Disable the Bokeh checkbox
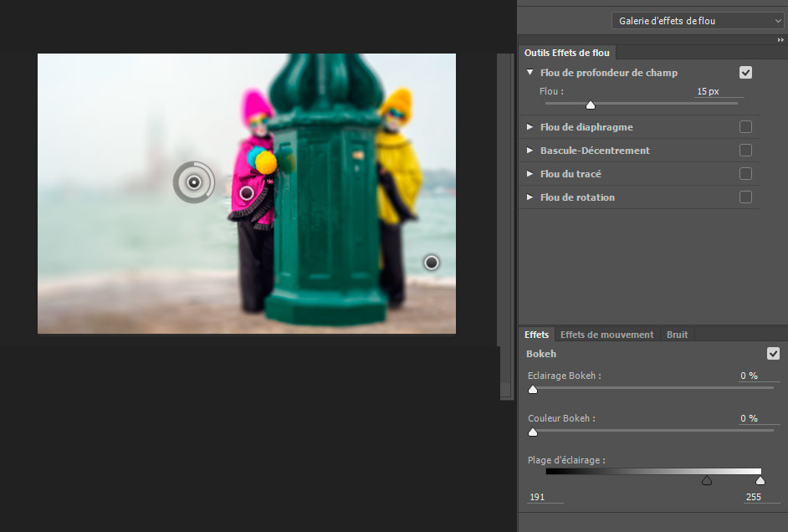The width and height of the screenshot is (788, 532). tap(773, 354)
